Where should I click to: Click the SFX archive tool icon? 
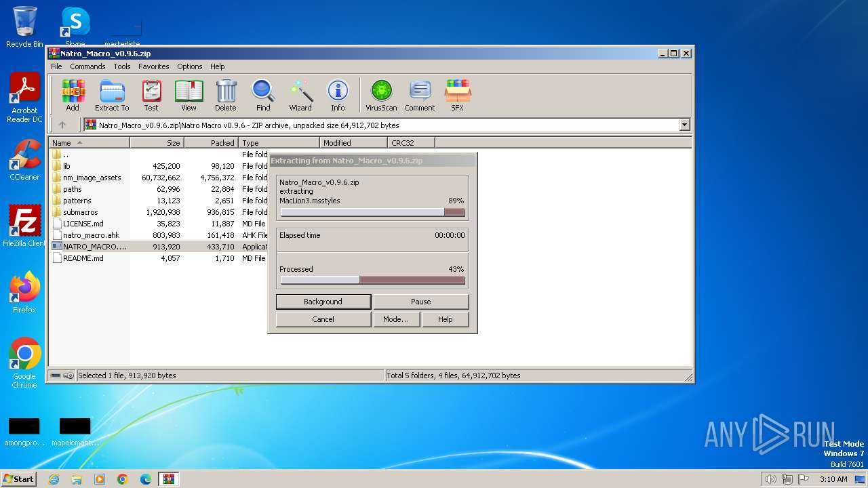point(458,95)
